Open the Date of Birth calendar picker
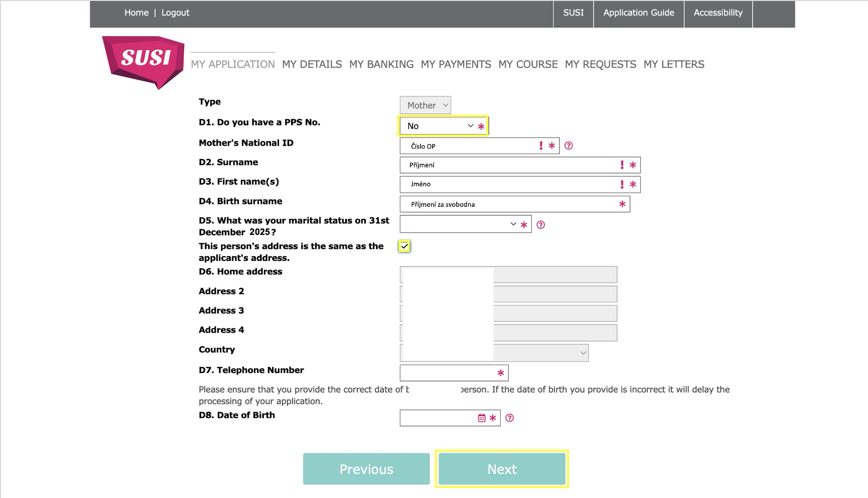 pos(482,418)
